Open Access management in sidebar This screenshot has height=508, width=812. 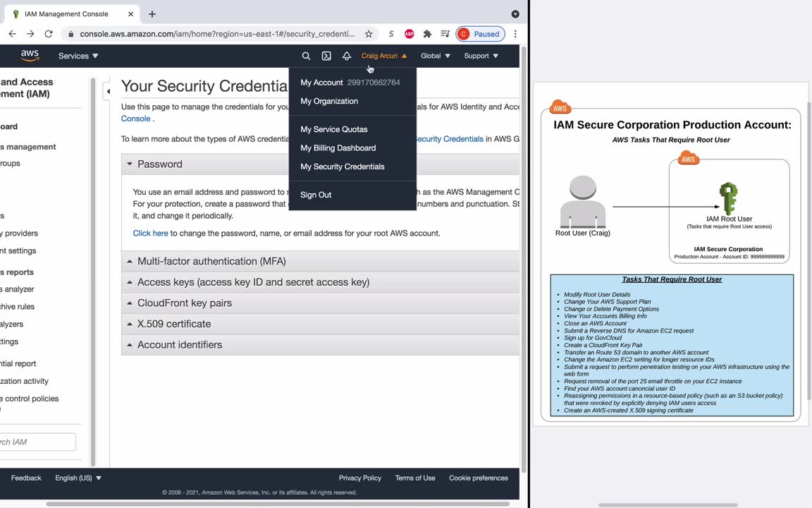[28, 147]
